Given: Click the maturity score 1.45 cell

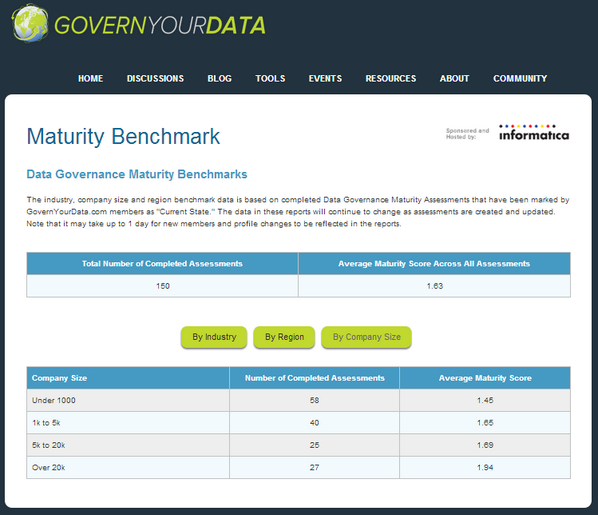Looking at the screenshot, I should (x=485, y=401).
